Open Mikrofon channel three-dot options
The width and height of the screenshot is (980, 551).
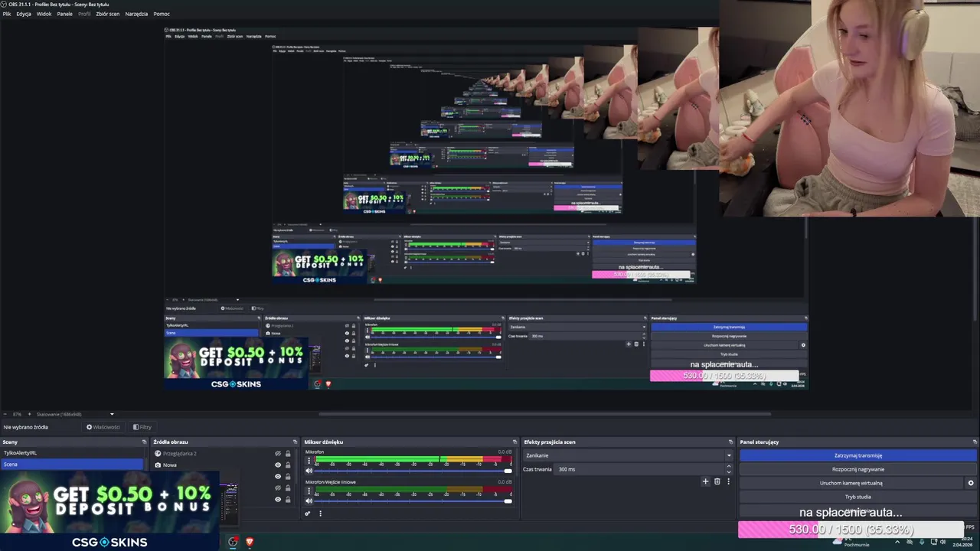[309, 461]
